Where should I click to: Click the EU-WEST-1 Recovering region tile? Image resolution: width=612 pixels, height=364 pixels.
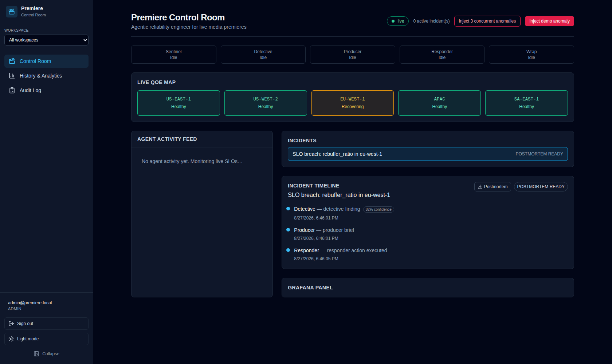click(353, 103)
